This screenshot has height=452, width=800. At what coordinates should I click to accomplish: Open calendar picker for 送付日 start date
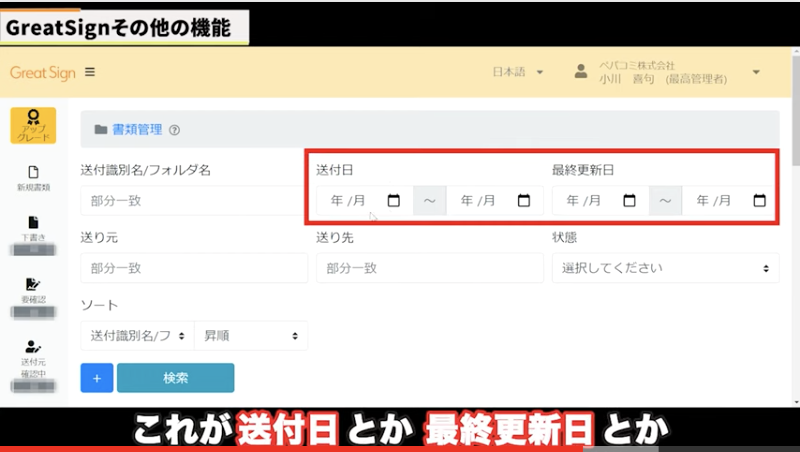click(x=393, y=201)
